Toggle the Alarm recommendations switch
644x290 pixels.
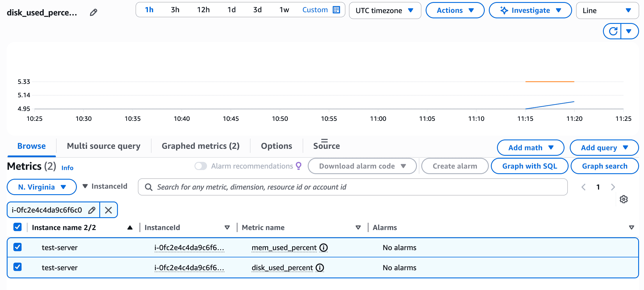click(201, 166)
